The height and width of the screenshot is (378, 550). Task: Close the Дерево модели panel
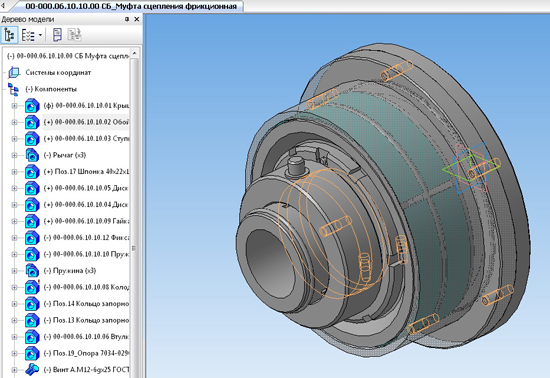137,19
